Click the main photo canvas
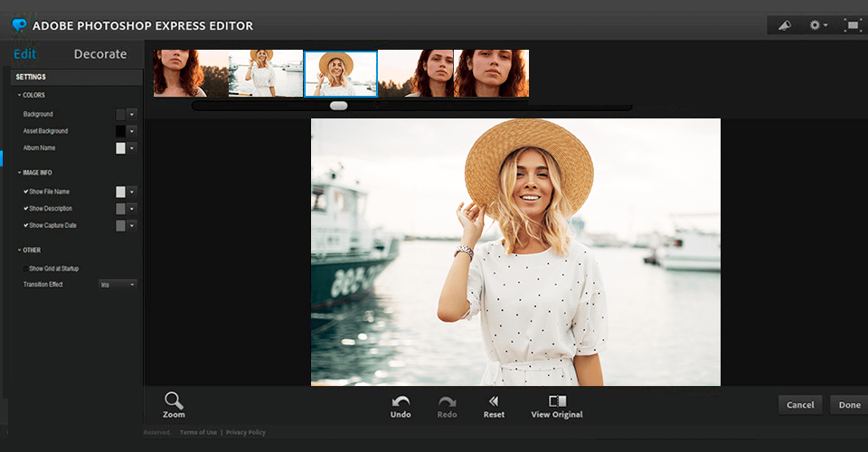 pos(515,251)
